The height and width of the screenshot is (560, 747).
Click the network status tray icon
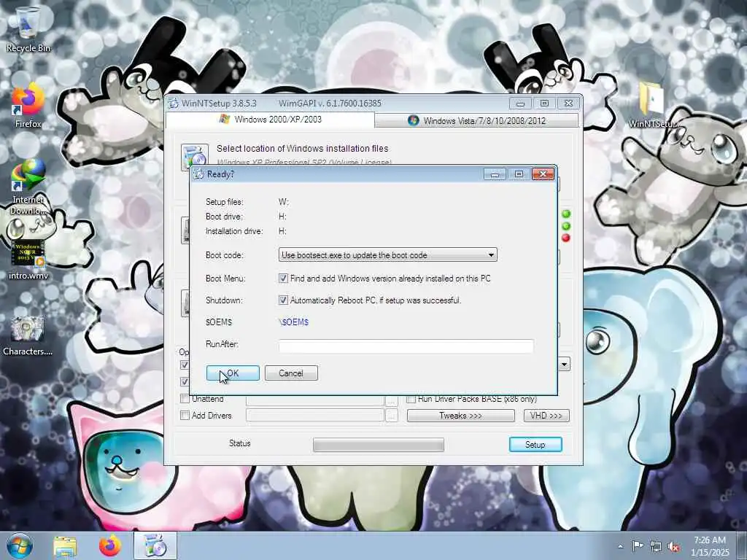[x=656, y=547]
